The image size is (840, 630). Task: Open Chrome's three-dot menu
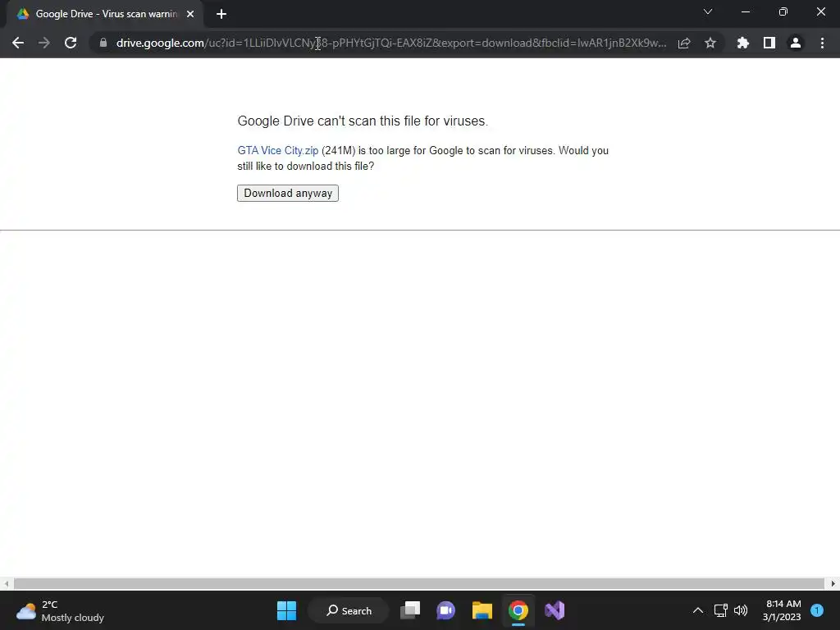(x=822, y=43)
